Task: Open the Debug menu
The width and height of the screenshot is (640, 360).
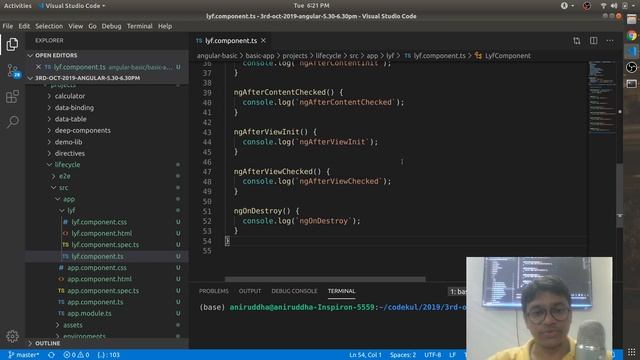Action: [x=111, y=26]
